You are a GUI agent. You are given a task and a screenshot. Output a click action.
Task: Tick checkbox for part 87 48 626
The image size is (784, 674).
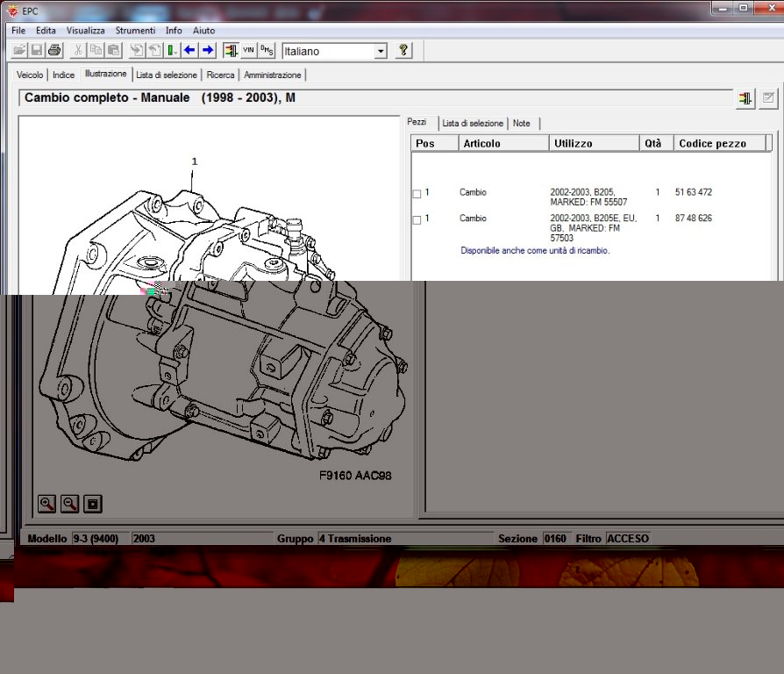417,220
